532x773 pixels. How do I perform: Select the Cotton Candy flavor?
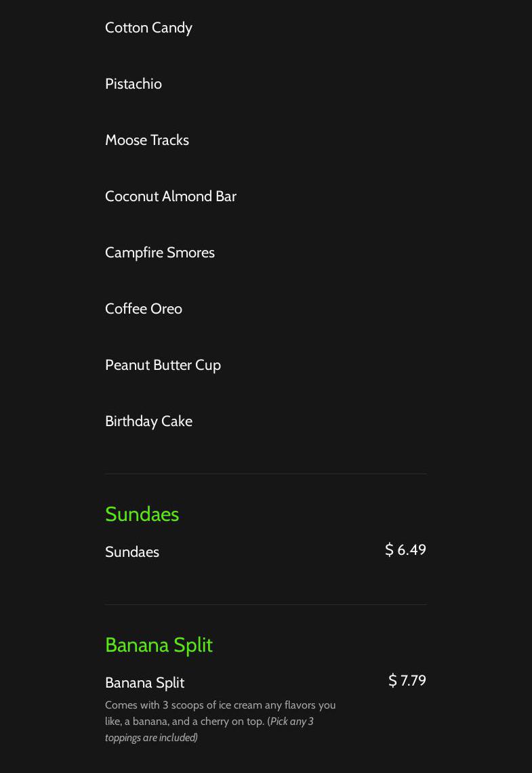pos(148,28)
